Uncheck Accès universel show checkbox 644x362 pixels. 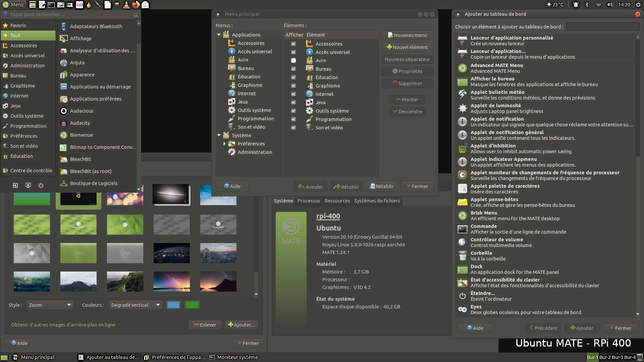pyautogui.click(x=293, y=52)
